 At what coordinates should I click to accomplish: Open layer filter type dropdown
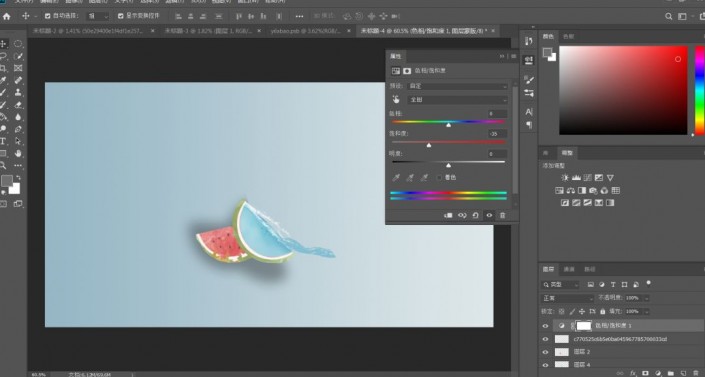(x=561, y=285)
